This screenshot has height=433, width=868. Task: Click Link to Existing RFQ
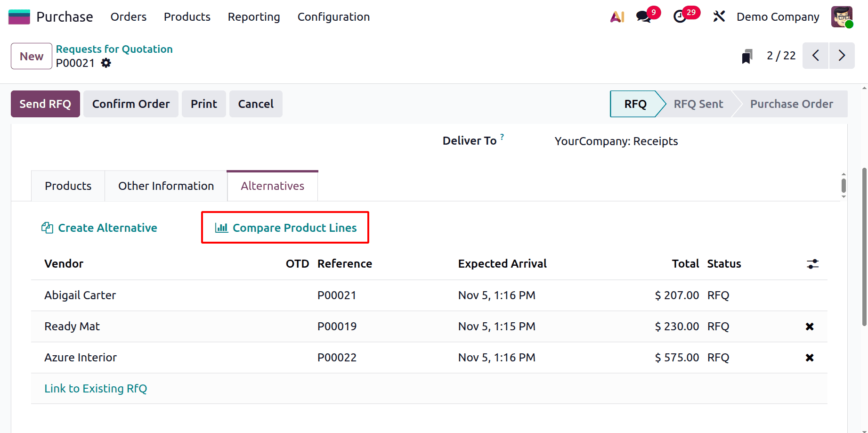pyautogui.click(x=96, y=388)
